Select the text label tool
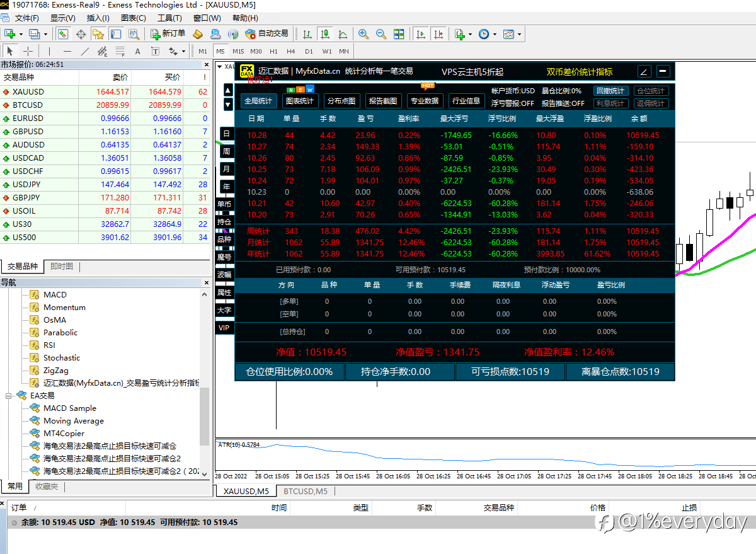The width and height of the screenshot is (756, 554). 156,51
